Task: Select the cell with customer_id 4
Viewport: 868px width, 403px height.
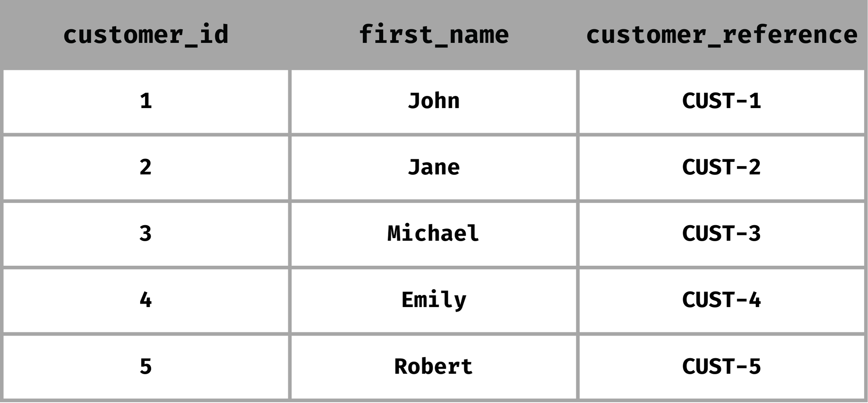Action: point(146,300)
